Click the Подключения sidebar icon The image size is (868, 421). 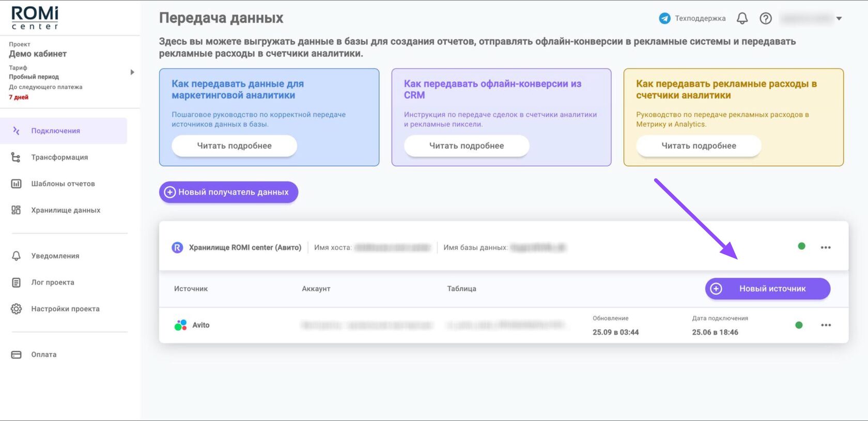(x=16, y=131)
